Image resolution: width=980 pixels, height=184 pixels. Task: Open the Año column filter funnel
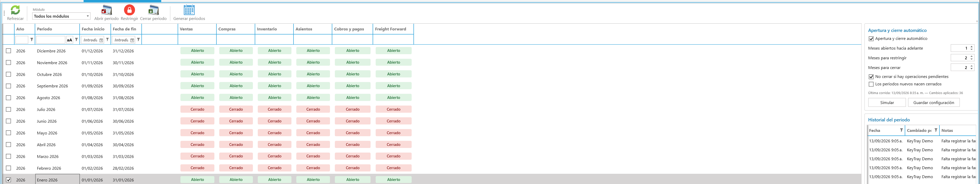pyautogui.click(x=32, y=40)
